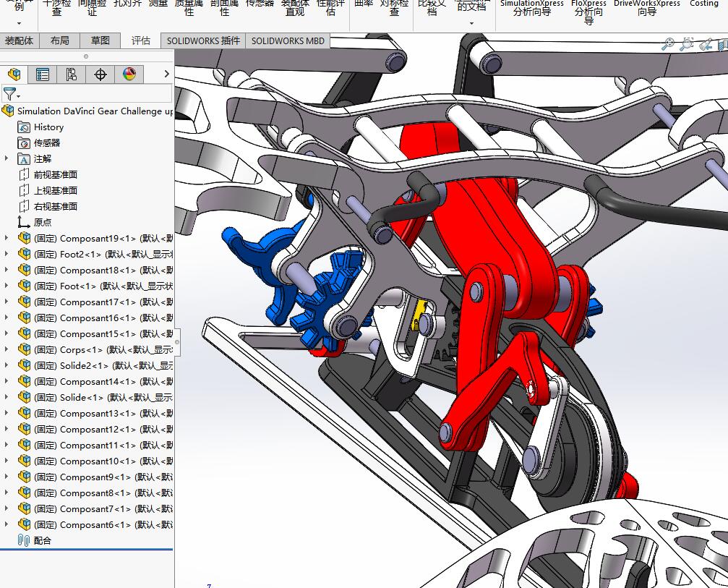Expand more manager tabs with right chevron
The width and height of the screenshot is (728, 588).
point(167,74)
